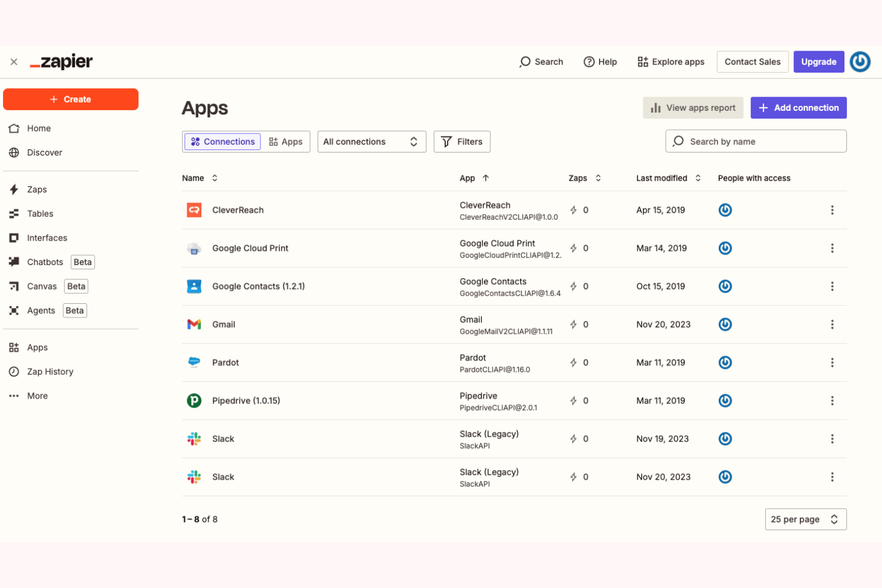Open Explore apps in the header
The width and height of the screenshot is (882, 588).
click(671, 62)
